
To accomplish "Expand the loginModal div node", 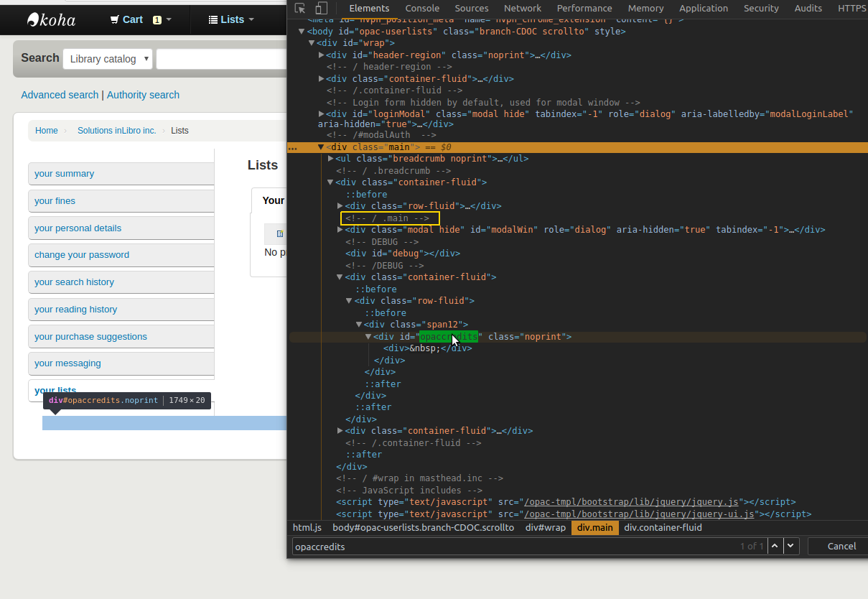I will point(322,114).
